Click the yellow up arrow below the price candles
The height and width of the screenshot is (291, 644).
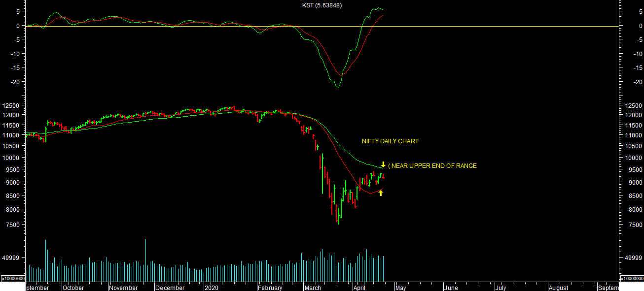click(x=381, y=193)
